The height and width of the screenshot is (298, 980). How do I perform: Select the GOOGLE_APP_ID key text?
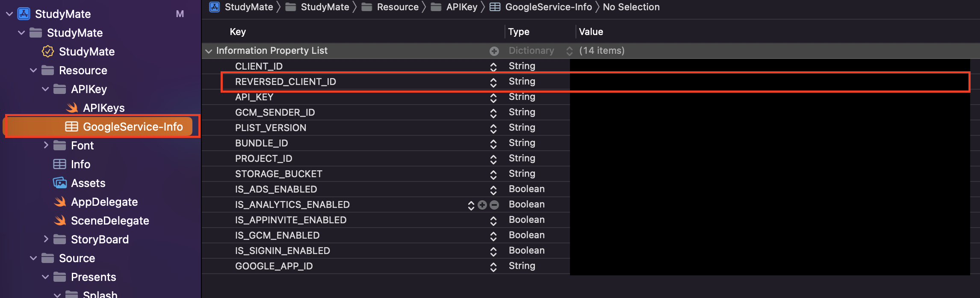coord(274,266)
